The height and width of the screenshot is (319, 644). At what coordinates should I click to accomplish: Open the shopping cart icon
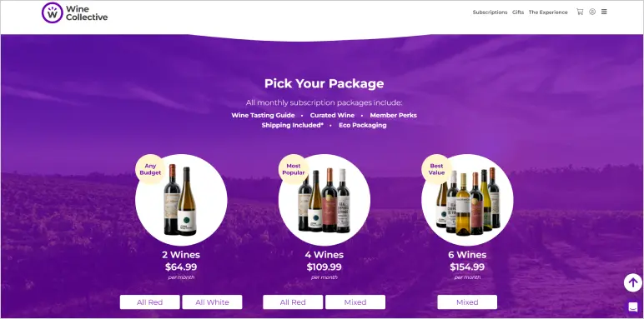pyautogui.click(x=580, y=12)
